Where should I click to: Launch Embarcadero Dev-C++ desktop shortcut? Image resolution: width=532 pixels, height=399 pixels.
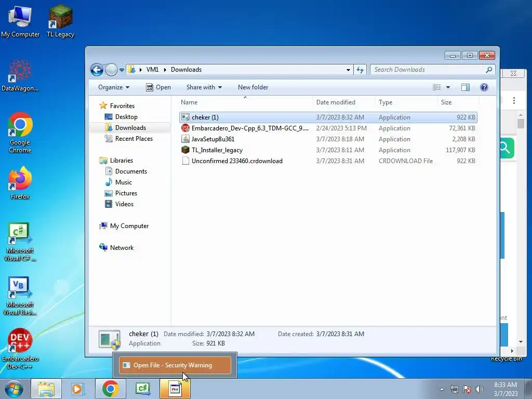[x=20, y=349]
